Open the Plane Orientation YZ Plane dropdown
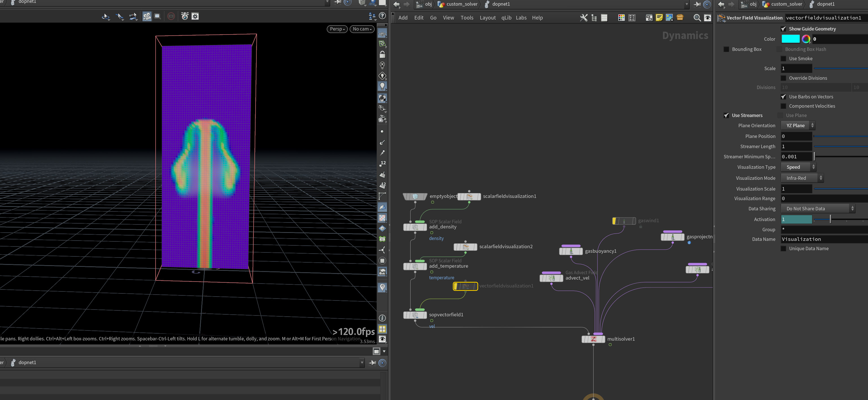868x400 pixels. tap(798, 126)
